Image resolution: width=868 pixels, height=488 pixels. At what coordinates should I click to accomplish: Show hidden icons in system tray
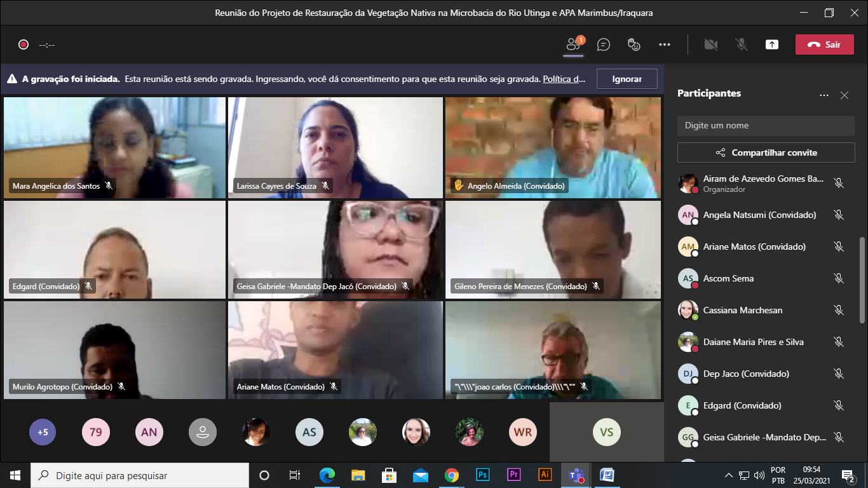(x=728, y=475)
